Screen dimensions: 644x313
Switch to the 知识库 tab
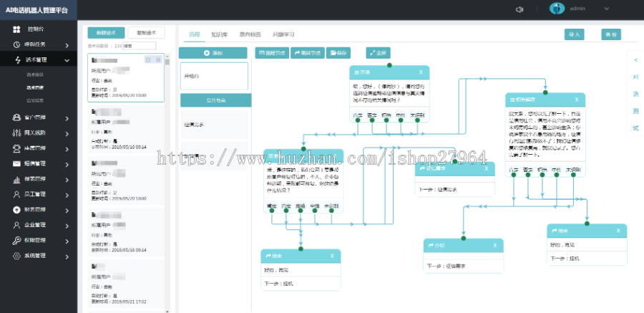[220, 35]
